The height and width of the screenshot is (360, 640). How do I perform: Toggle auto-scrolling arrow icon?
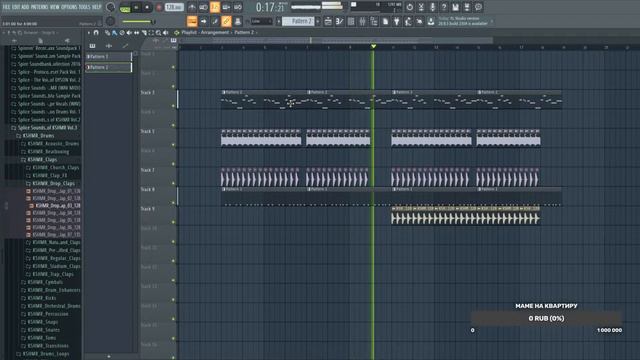203,21
